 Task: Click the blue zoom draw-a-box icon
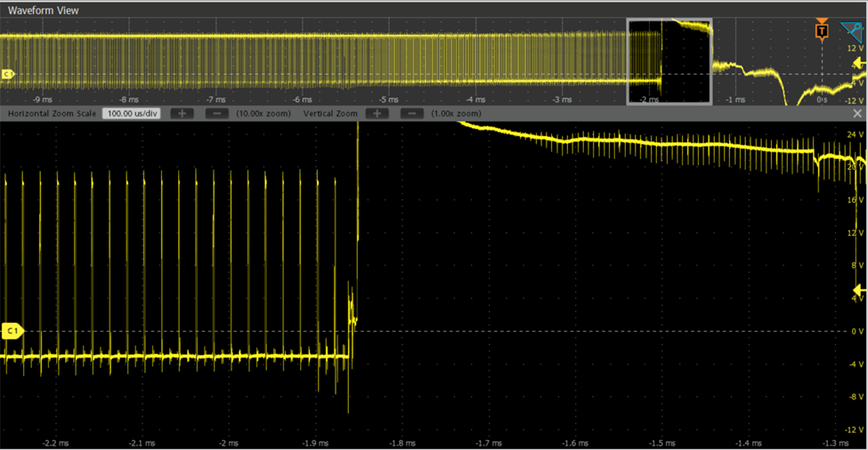[853, 33]
